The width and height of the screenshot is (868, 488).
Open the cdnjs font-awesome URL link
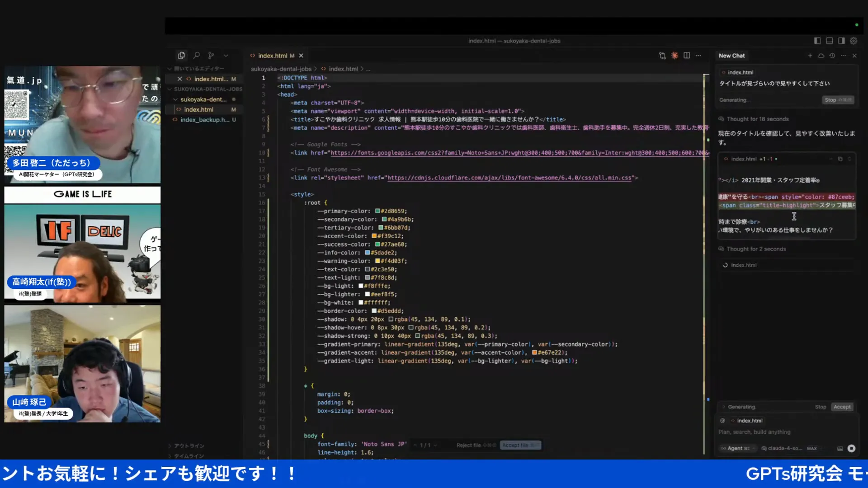(509, 178)
